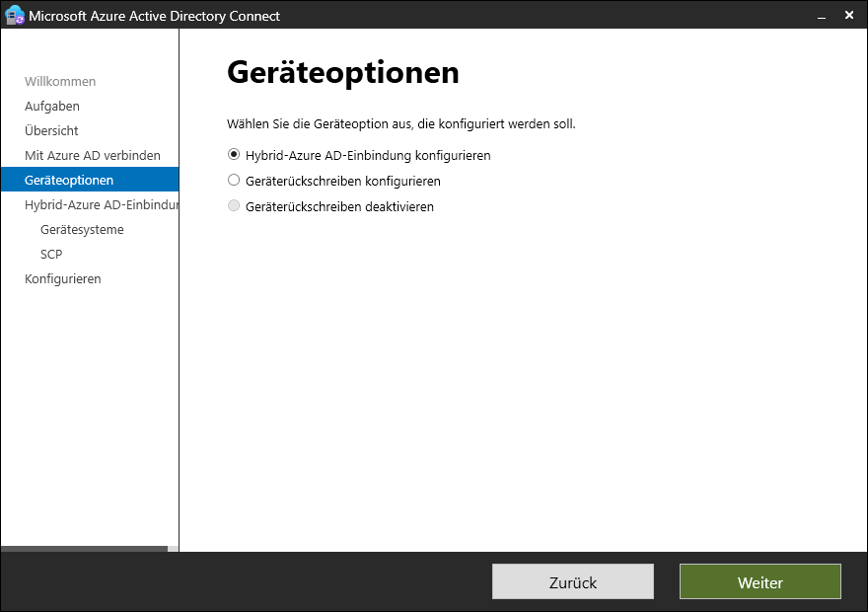This screenshot has width=868, height=612.
Task: Select Hybrid-Azure AD-Einbindung konfigurieren radio button
Action: [234, 155]
